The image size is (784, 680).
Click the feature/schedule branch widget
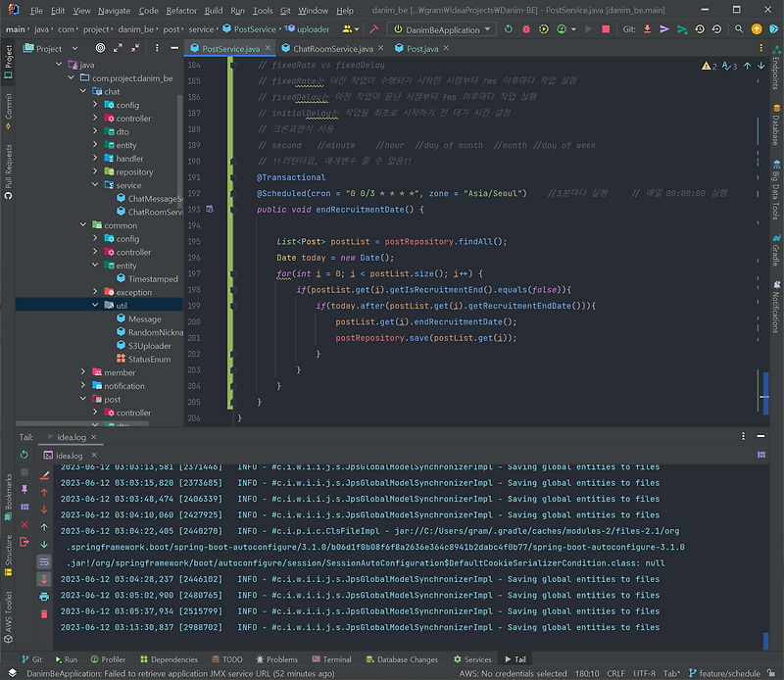[x=724, y=673]
